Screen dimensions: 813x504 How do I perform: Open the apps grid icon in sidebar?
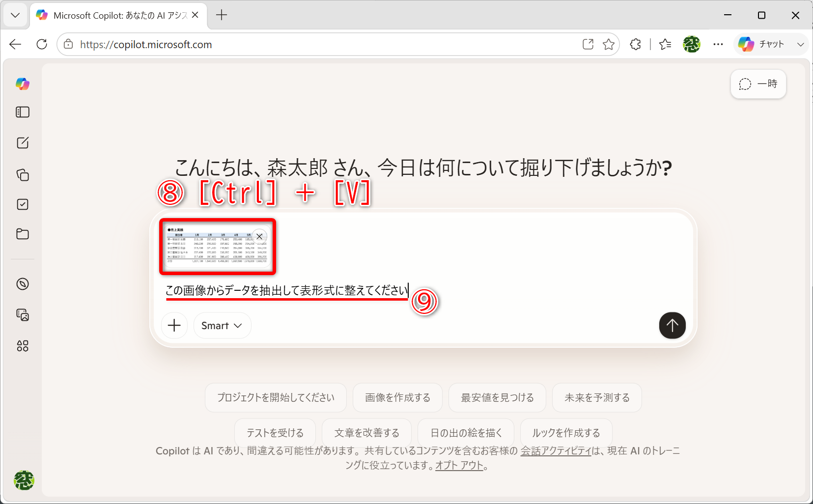tap(23, 346)
